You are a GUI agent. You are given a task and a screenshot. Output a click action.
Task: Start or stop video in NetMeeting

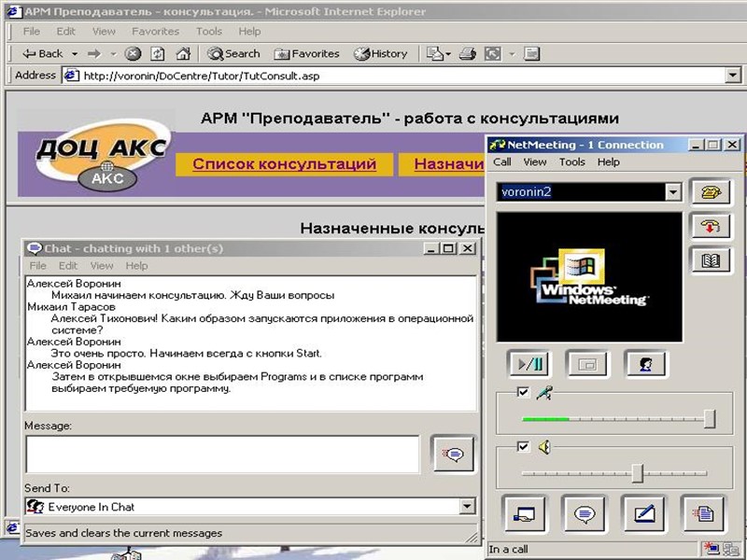pyautogui.click(x=529, y=364)
